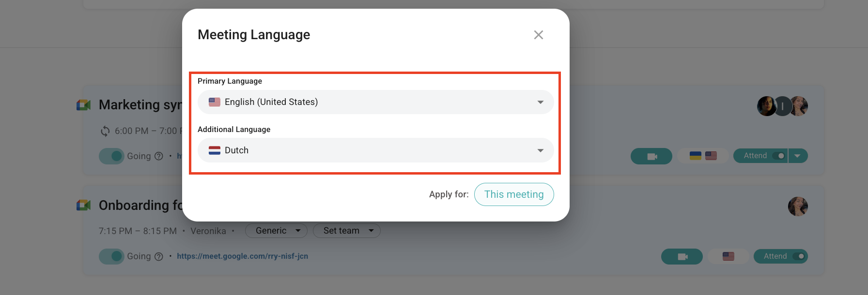Click the Google Meet icon beside Onboarding
The height and width of the screenshot is (295, 868).
[x=84, y=206]
